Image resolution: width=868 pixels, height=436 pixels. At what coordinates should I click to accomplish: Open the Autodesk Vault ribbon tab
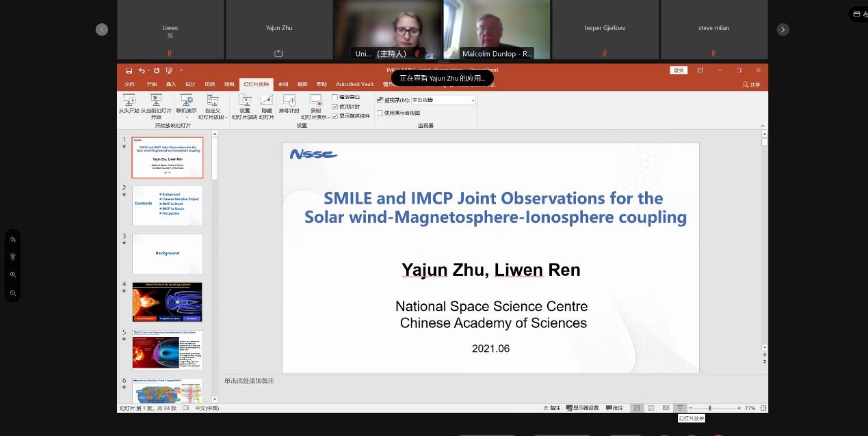tap(355, 85)
